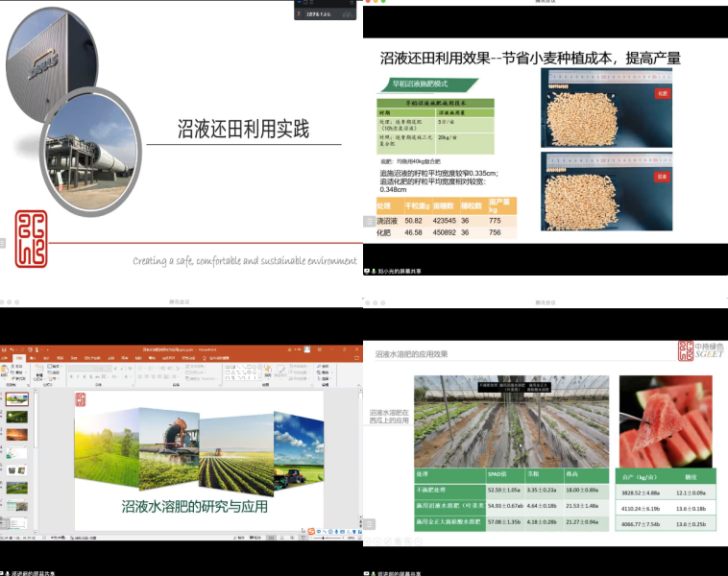This screenshot has width=728, height=576.
Task: Open the font name combo box
Action: 84,368
